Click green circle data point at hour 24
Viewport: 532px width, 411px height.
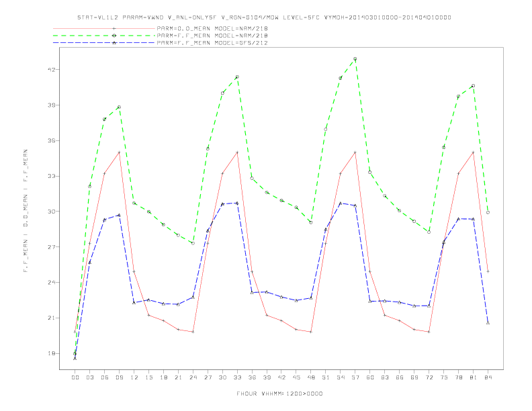coord(193,243)
